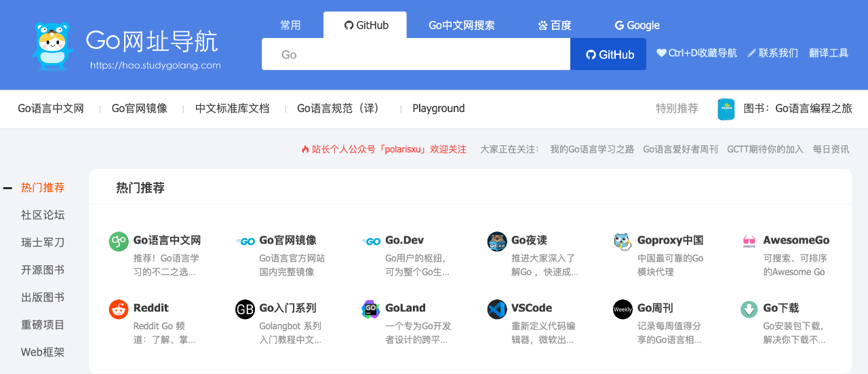
Task: Open 中文标准库文档 nav link
Action: coord(232,109)
